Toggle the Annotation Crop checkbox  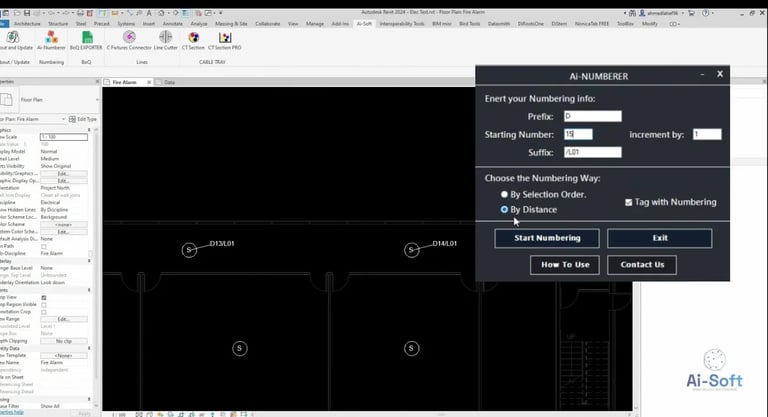tap(44, 312)
